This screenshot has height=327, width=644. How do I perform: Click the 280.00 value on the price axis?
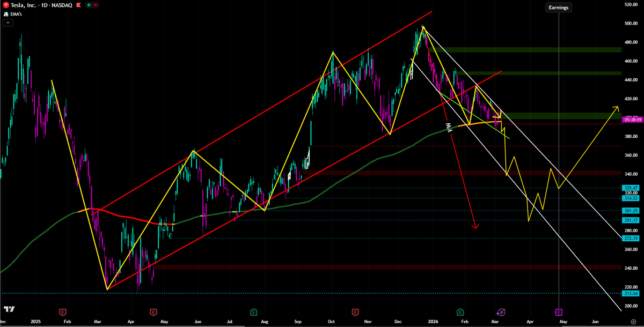pos(631,231)
